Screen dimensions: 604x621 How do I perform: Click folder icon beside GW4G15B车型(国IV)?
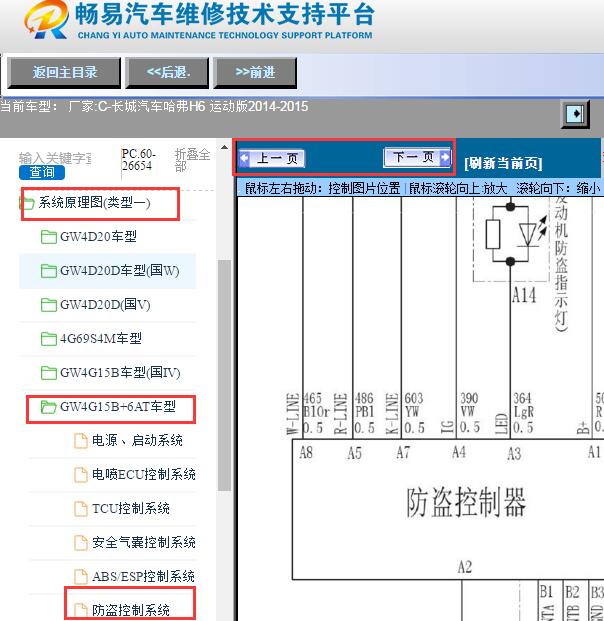tap(49, 373)
